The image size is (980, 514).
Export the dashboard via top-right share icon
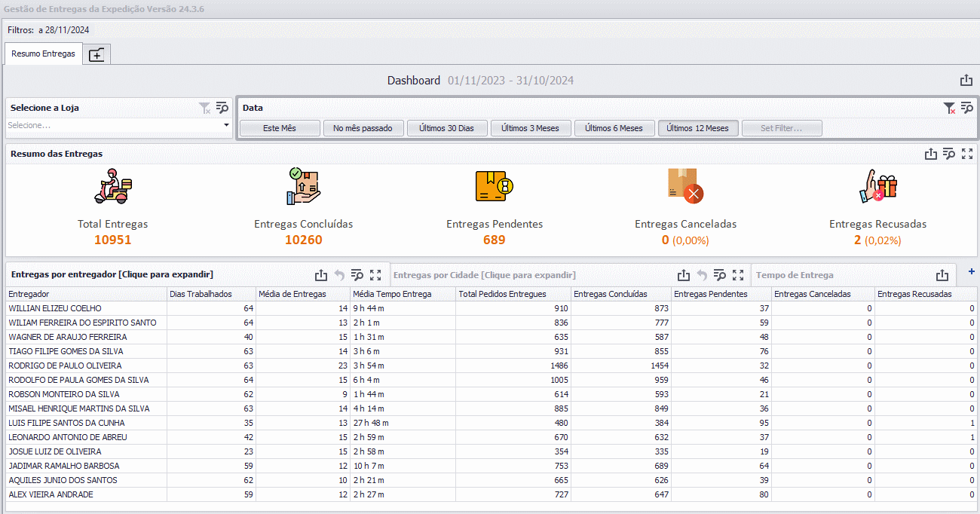click(x=966, y=81)
